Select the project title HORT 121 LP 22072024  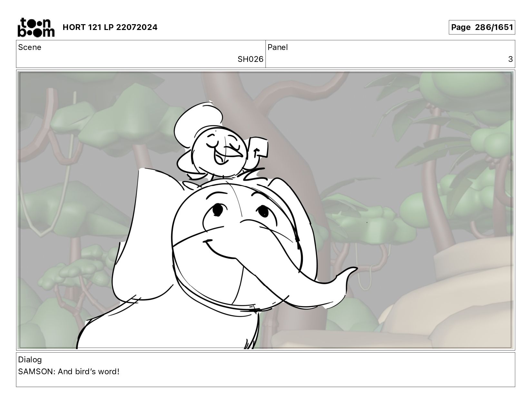coord(110,27)
